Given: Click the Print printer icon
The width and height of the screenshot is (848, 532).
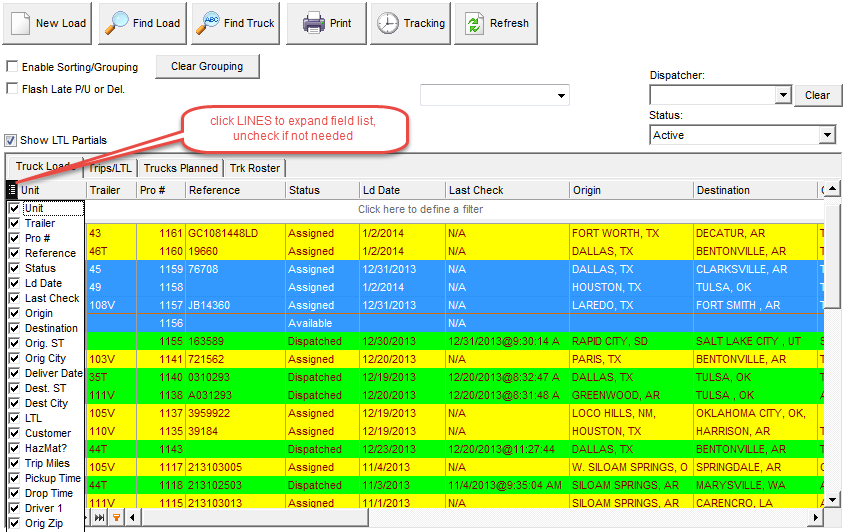Looking at the screenshot, I should (313, 23).
